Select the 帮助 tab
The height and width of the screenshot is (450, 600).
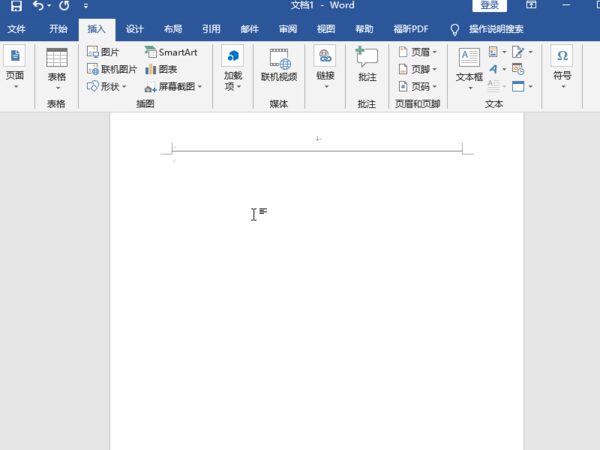coord(364,29)
